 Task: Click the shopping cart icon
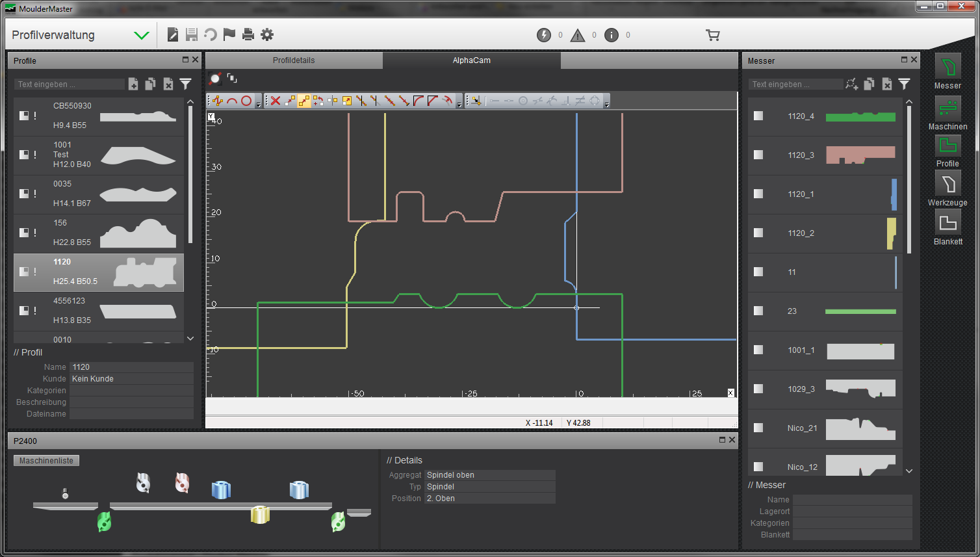713,35
